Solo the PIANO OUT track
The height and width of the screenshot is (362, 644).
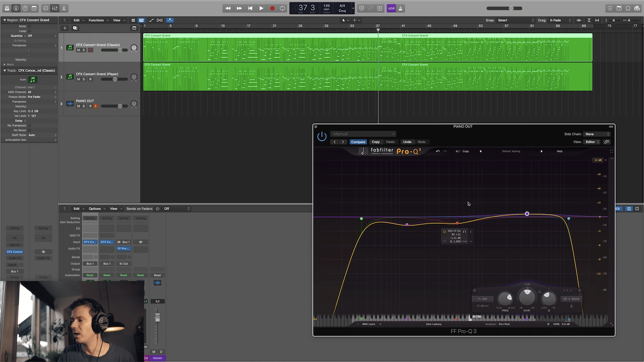(x=84, y=106)
